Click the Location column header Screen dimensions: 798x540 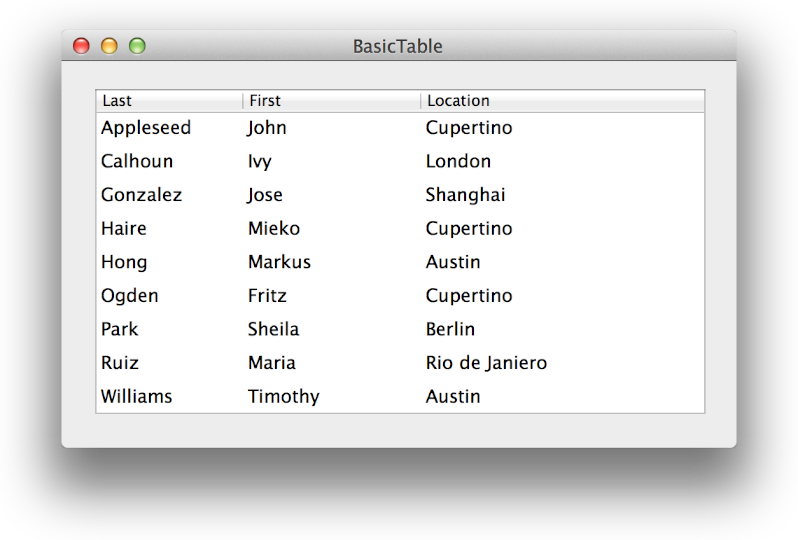point(560,101)
